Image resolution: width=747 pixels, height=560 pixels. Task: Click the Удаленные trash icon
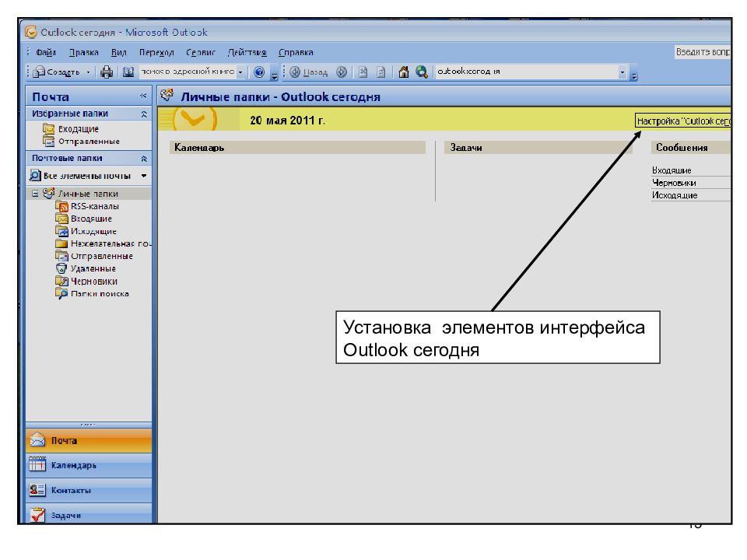point(61,268)
